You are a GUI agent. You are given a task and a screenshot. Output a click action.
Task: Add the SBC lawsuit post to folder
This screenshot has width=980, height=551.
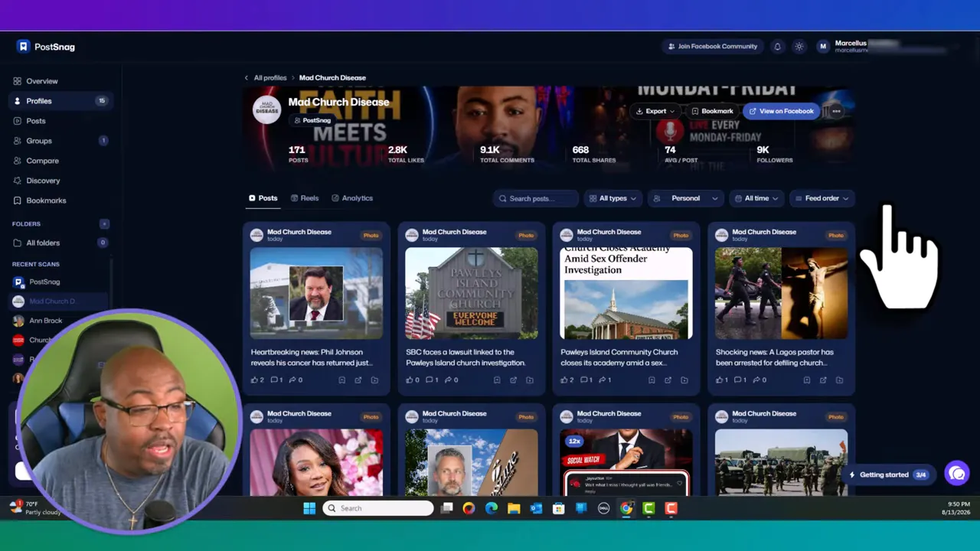530,380
